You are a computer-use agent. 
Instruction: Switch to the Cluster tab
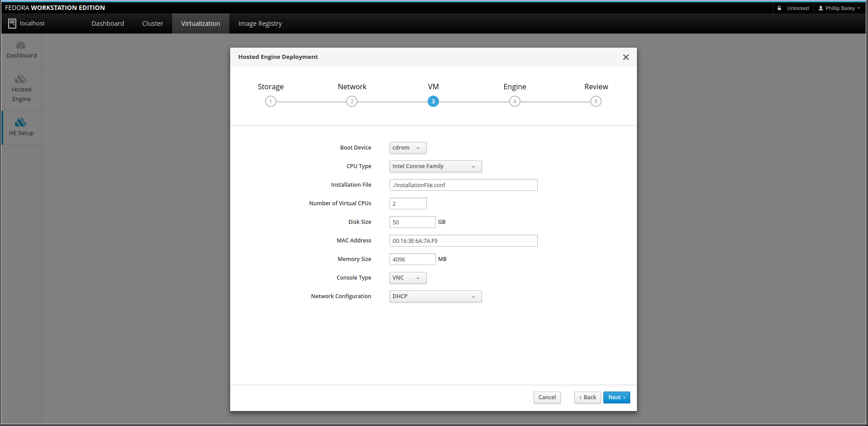[x=153, y=24]
